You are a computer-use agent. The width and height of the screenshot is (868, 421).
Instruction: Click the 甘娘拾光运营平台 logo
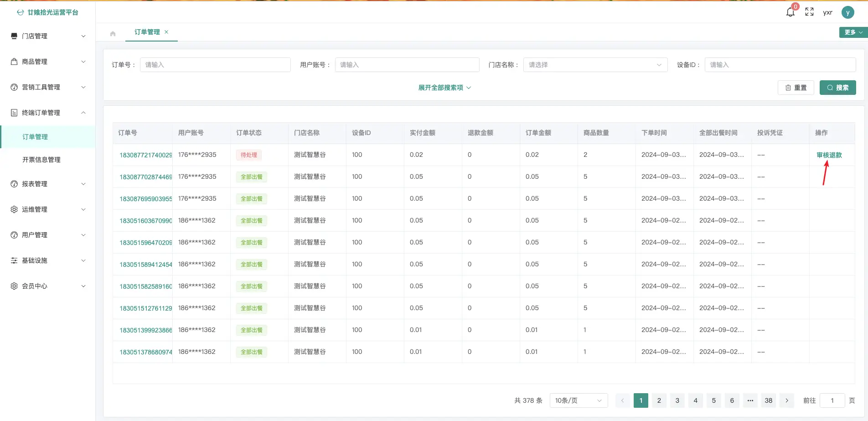coord(48,12)
